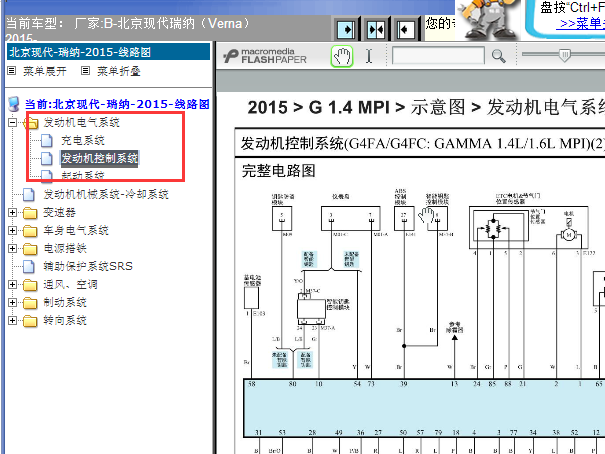Click the center-split panel layout button
This screenshot has width=605, height=454.
376,29
